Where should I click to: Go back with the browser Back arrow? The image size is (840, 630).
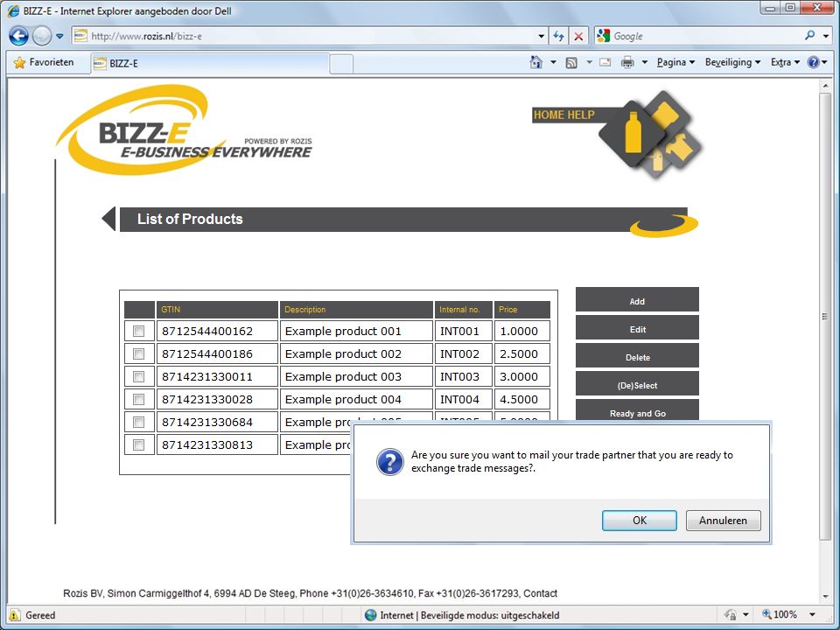click(18, 36)
